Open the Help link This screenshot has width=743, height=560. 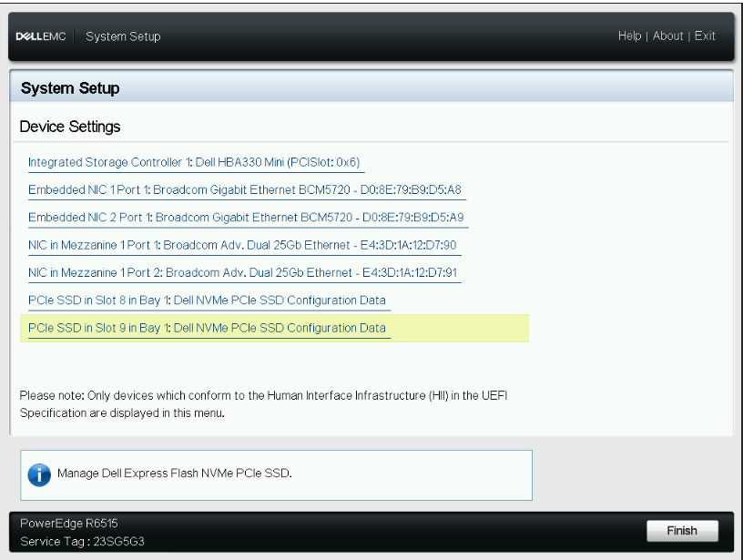click(x=630, y=36)
